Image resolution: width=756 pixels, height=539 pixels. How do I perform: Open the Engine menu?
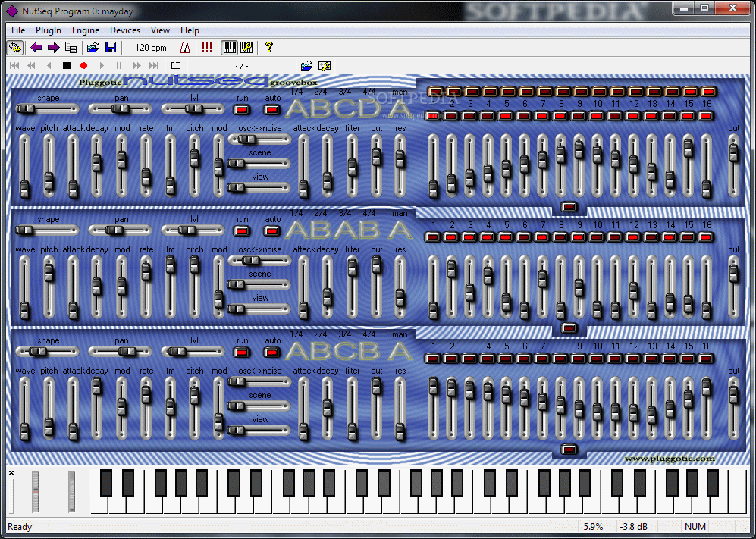tap(86, 30)
